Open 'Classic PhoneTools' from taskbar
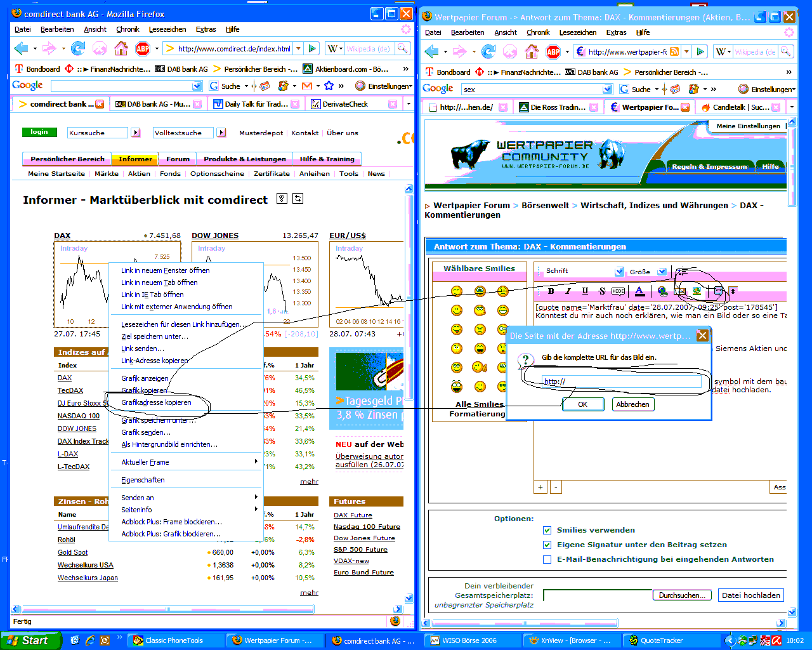The image size is (812, 650). coord(176,640)
